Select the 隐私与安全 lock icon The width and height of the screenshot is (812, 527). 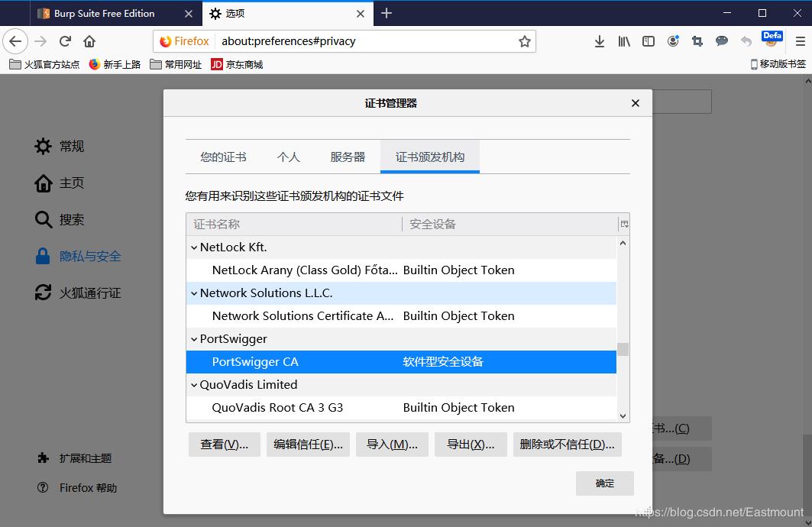click(x=44, y=256)
